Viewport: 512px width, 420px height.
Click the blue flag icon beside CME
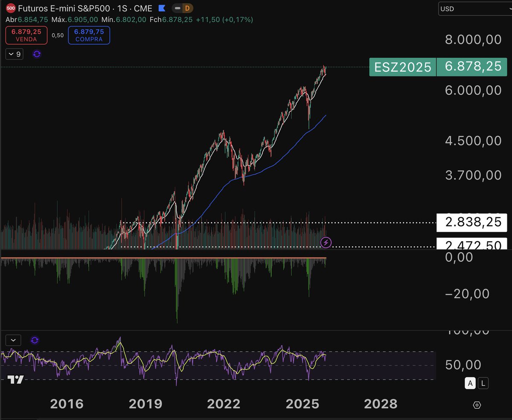coord(162,8)
